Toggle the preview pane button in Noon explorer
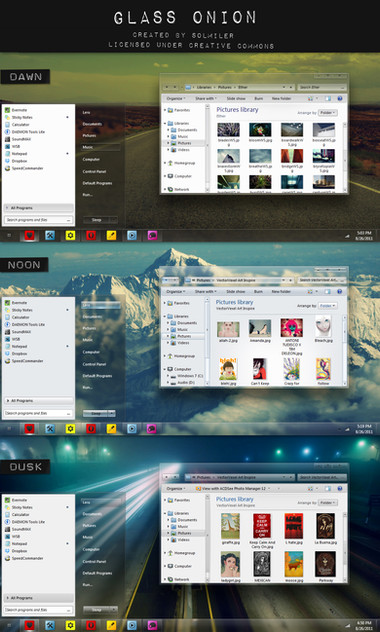 click(x=328, y=291)
